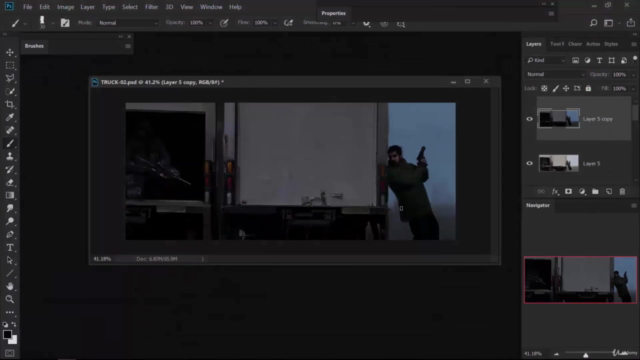Create a new layer

coord(609,191)
